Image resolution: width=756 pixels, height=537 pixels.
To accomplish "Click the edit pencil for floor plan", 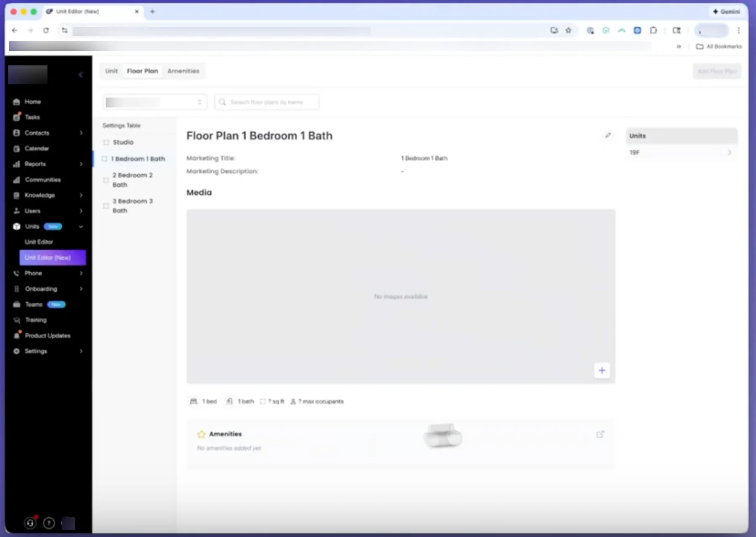I will 608,135.
